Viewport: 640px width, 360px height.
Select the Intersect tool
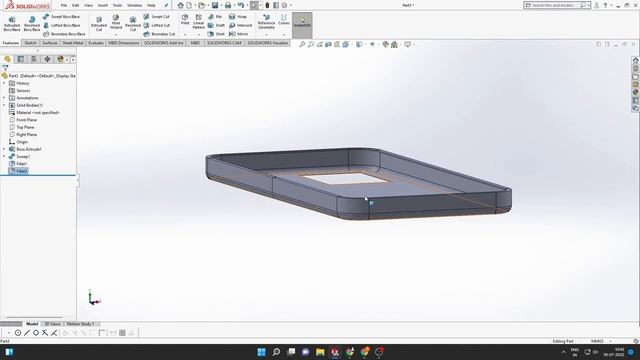click(x=240, y=25)
